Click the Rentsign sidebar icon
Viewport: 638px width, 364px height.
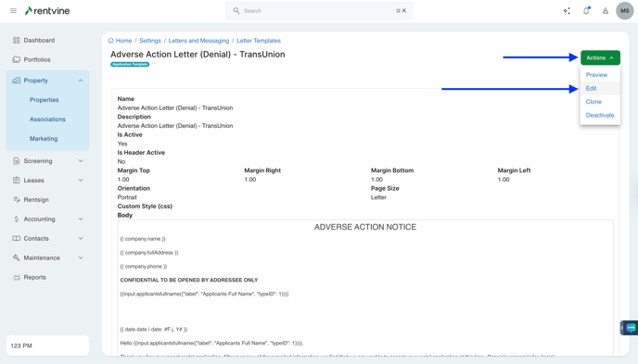17,199
